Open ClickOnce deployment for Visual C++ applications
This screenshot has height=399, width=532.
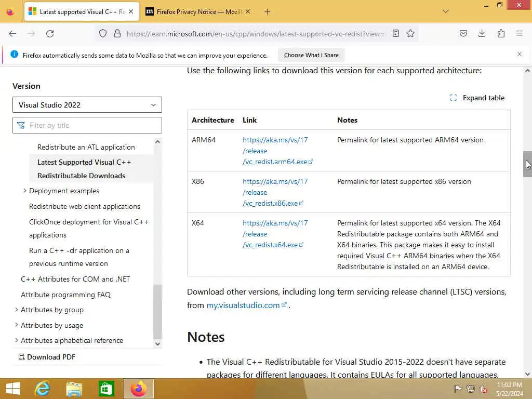pyautogui.click(x=89, y=229)
